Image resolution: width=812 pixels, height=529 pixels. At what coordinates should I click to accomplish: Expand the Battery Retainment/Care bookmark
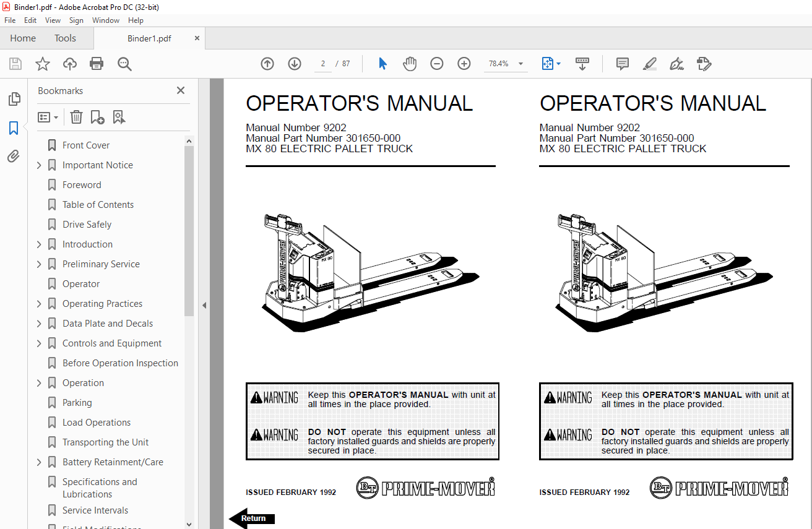(39, 462)
